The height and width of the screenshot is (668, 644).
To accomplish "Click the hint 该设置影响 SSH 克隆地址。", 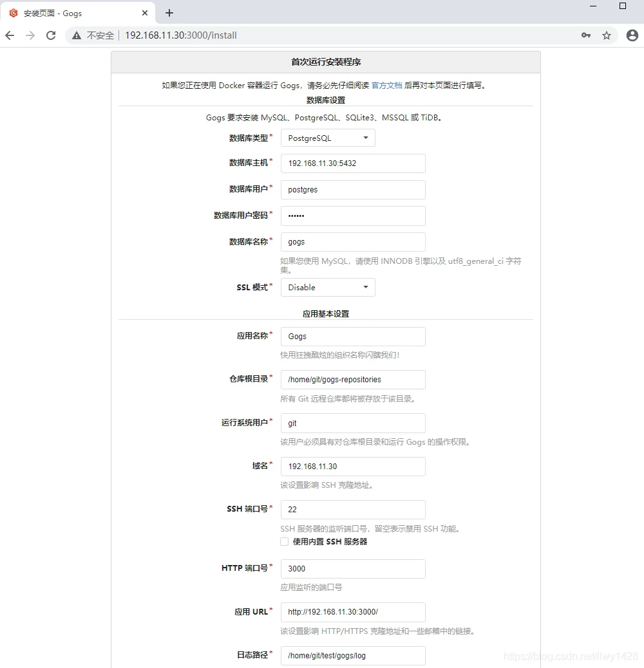I will point(327,485).
